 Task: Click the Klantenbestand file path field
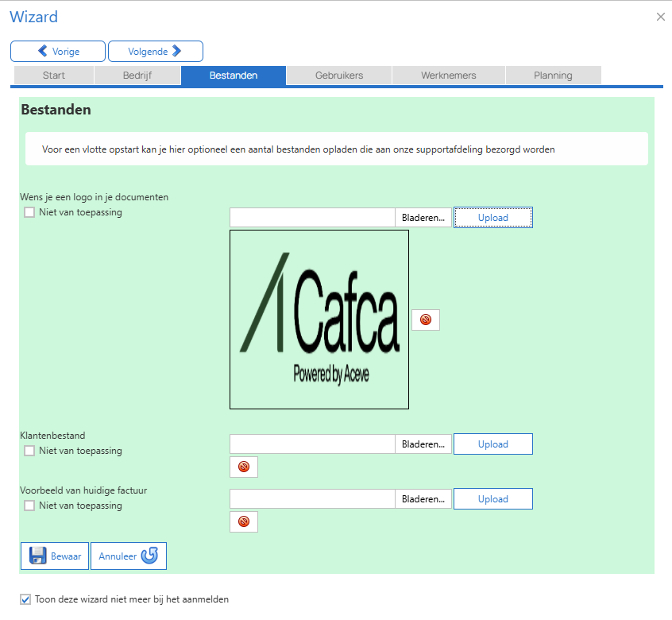click(312, 444)
